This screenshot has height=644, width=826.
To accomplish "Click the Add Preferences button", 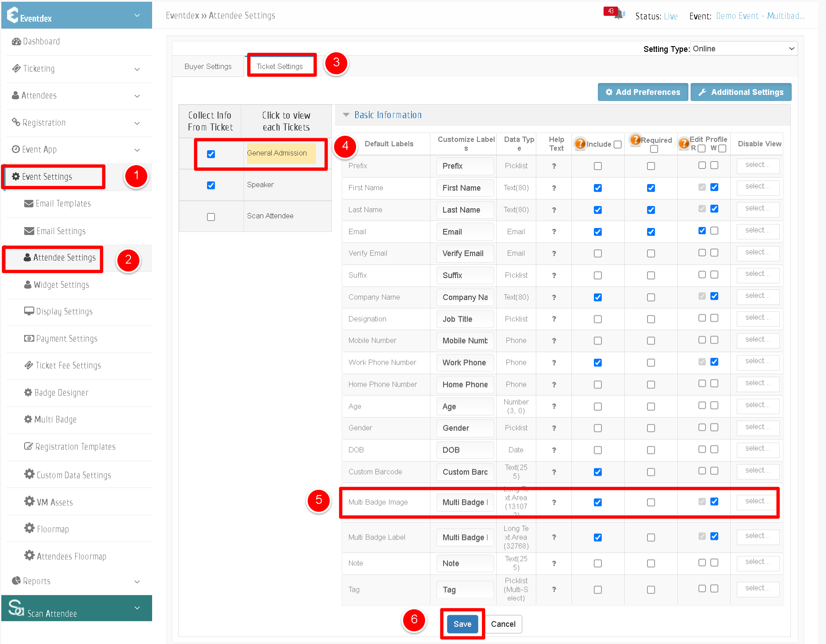I will [x=643, y=92].
